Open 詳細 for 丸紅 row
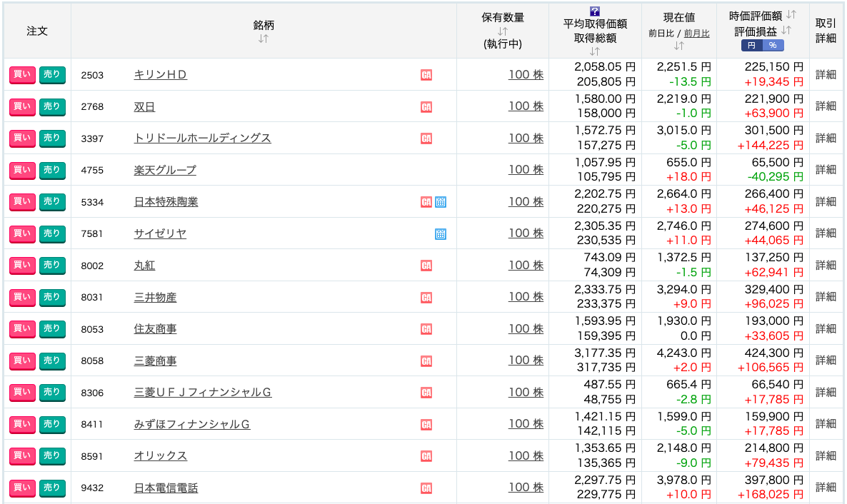The width and height of the screenshot is (847, 504). pyautogui.click(x=826, y=266)
